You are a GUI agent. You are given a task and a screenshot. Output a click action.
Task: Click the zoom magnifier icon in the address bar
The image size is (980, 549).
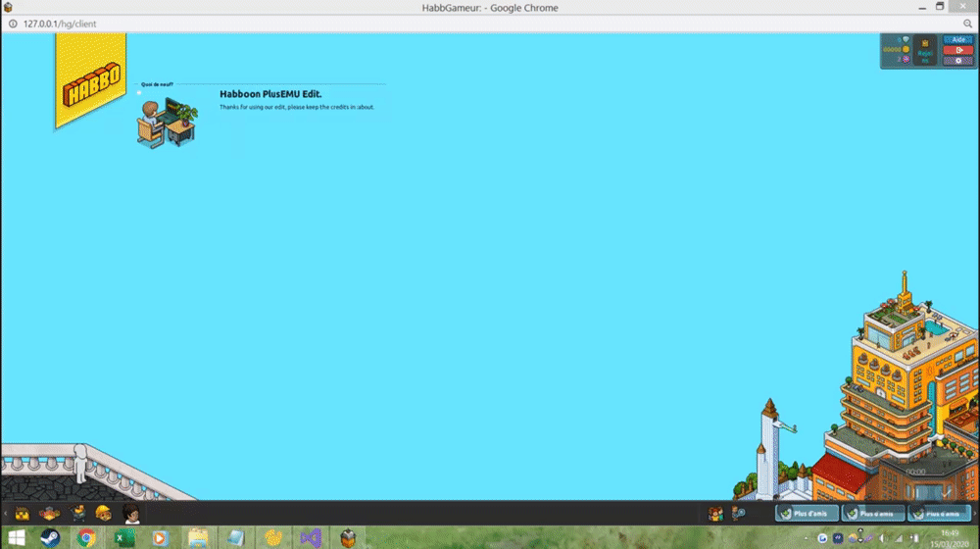tap(967, 24)
